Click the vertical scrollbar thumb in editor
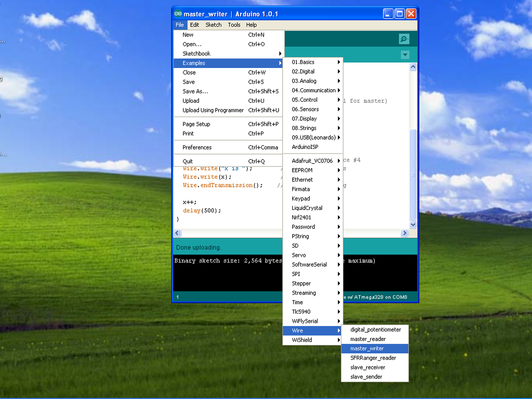 click(413, 174)
